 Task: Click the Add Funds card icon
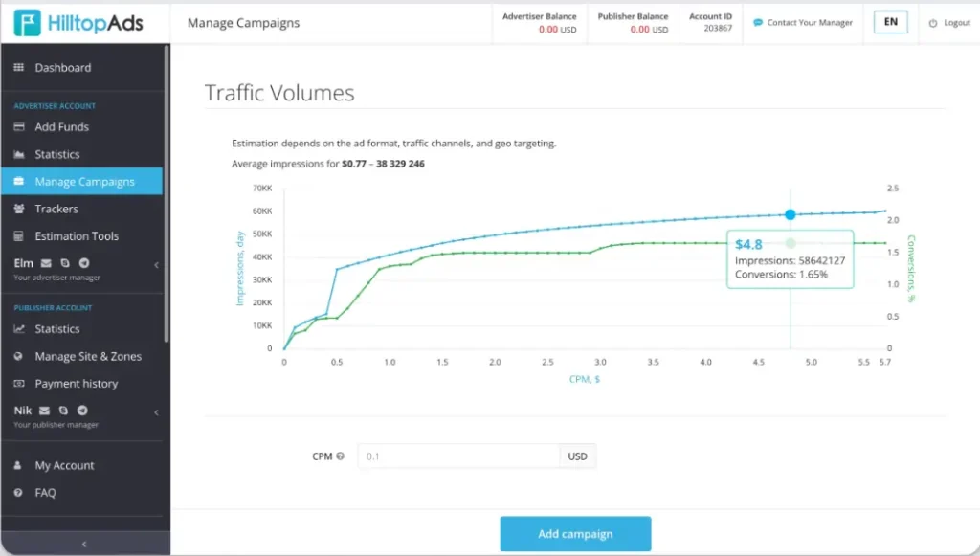pos(19,127)
